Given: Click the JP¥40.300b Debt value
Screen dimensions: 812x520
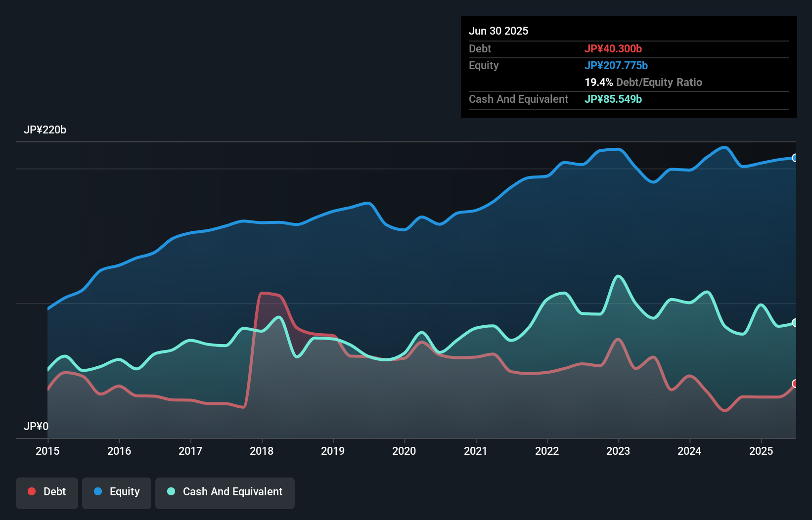Looking at the screenshot, I should point(614,48).
